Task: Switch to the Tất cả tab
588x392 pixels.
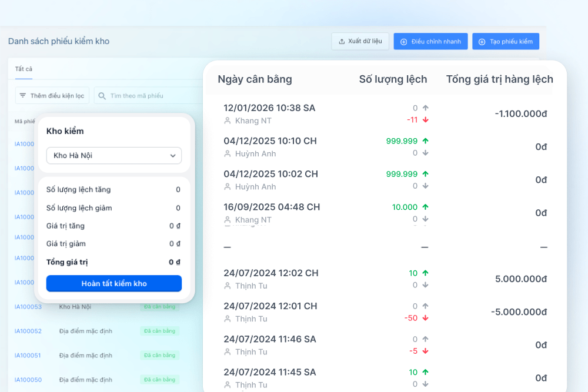Action: coord(24,69)
